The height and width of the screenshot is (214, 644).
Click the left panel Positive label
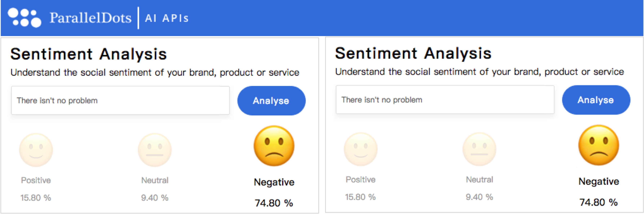[x=36, y=180]
